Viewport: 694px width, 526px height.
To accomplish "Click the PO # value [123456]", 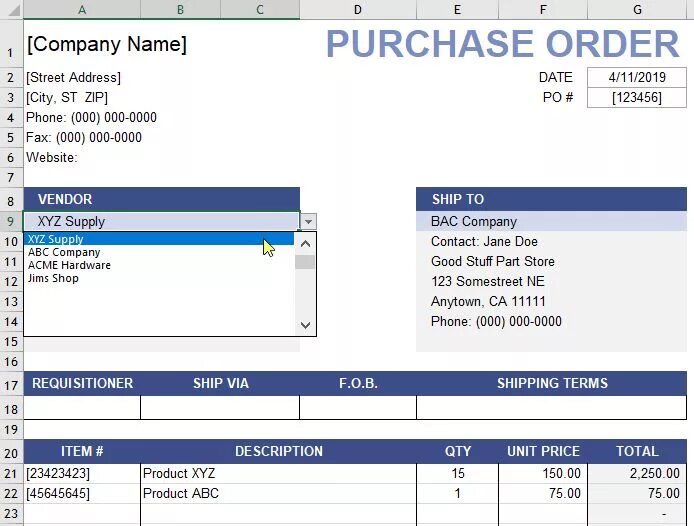I will [637, 97].
